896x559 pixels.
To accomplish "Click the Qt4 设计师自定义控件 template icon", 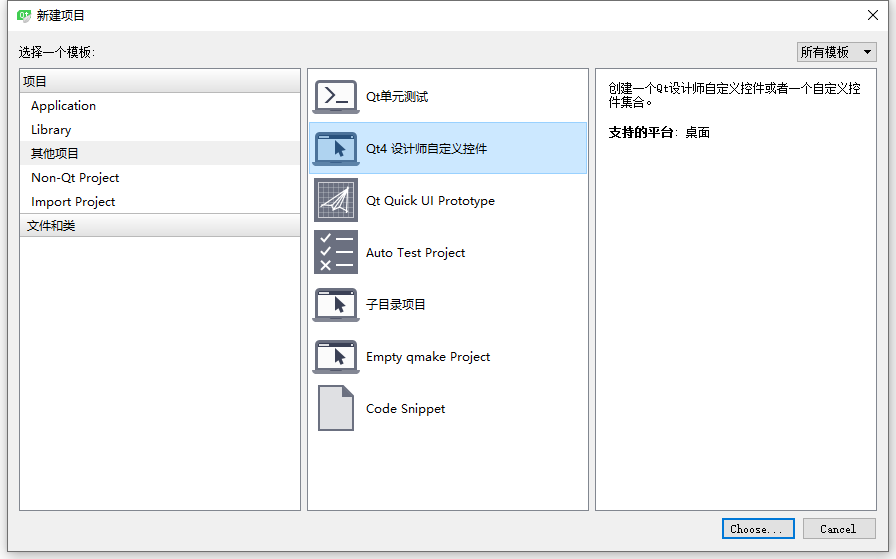I will [336, 149].
